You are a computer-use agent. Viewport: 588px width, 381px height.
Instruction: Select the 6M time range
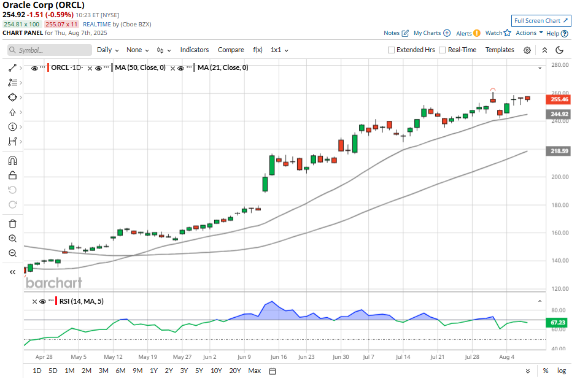(x=120, y=371)
